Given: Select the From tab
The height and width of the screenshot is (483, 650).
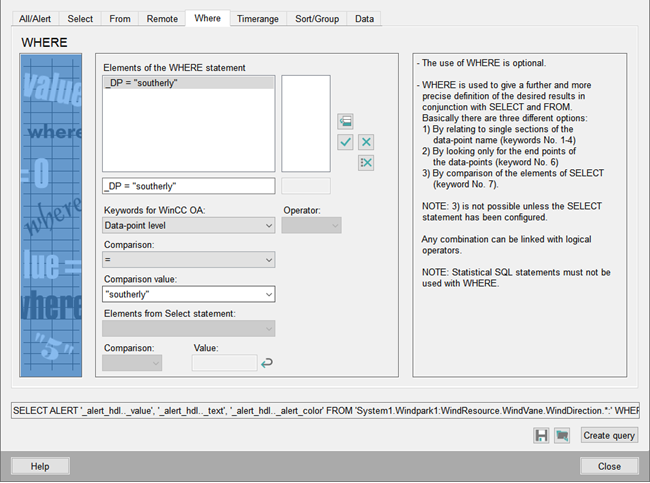Looking at the screenshot, I should pyautogui.click(x=119, y=19).
